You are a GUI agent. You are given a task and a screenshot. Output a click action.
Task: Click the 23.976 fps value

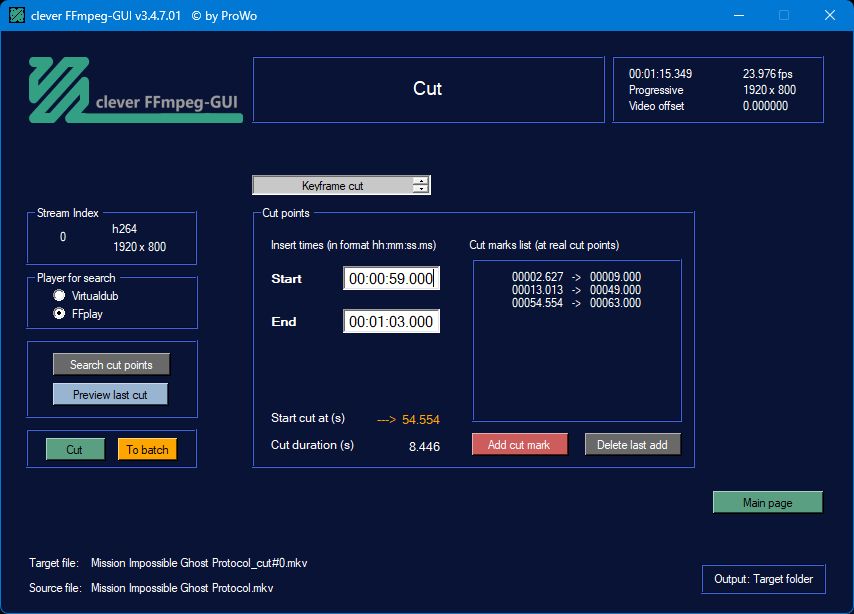click(x=767, y=74)
